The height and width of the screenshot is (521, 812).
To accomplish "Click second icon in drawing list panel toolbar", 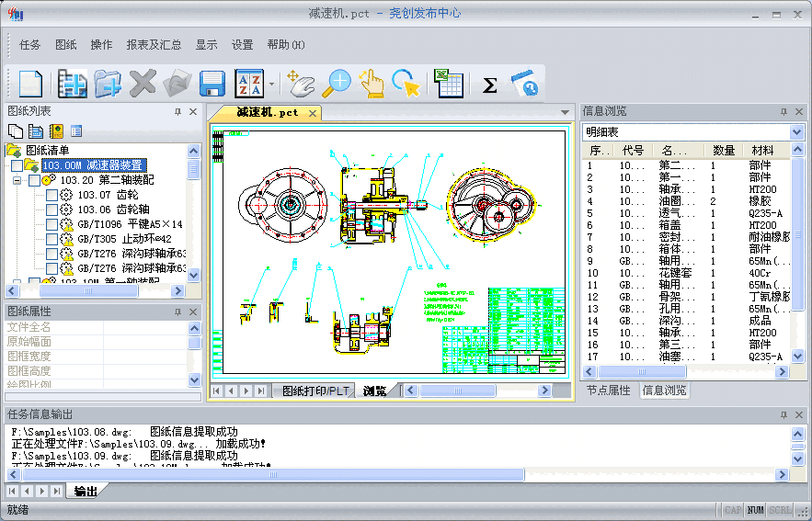I will (36, 131).
